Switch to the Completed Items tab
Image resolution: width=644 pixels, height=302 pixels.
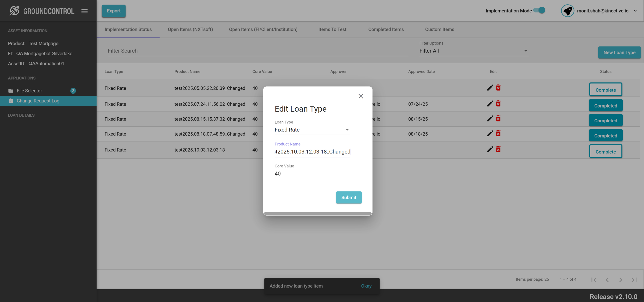386,29
